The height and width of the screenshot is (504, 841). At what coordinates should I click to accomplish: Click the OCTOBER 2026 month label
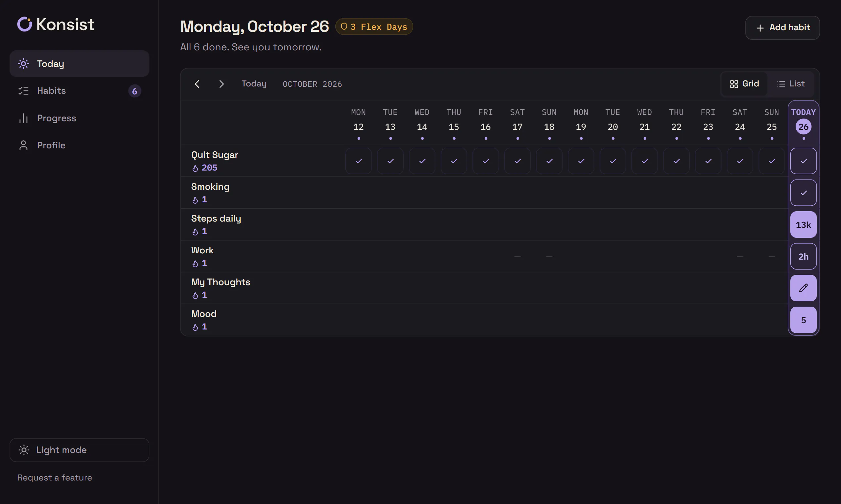click(312, 84)
